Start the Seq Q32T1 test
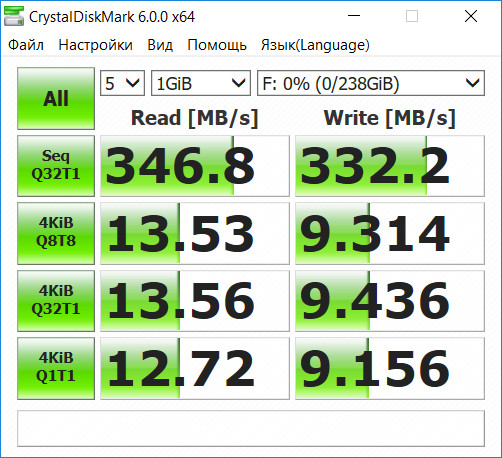The width and height of the screenshot is (502, 458). pyautogui.click(x=56, y=166)
